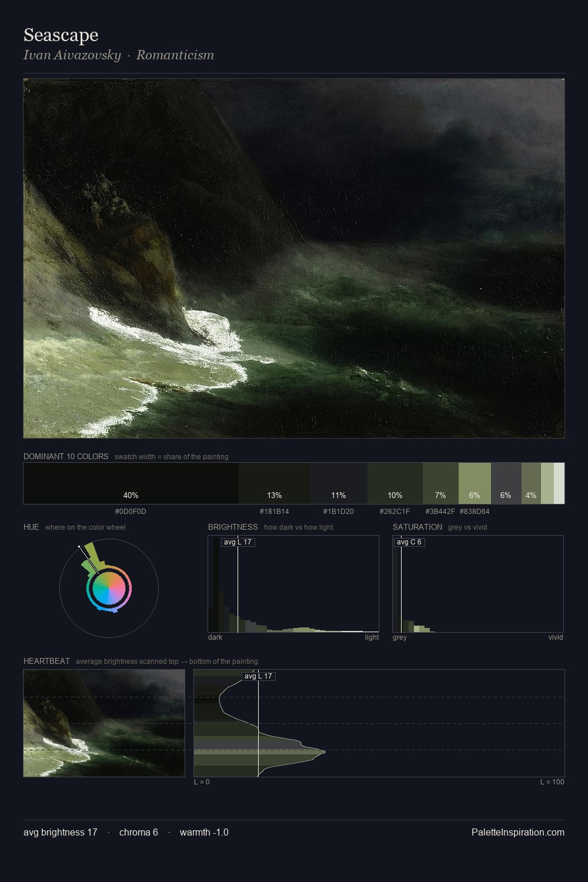Click the avg C 6 saturation label
This screenshot has height=882, width=588.
coord(409,542)
